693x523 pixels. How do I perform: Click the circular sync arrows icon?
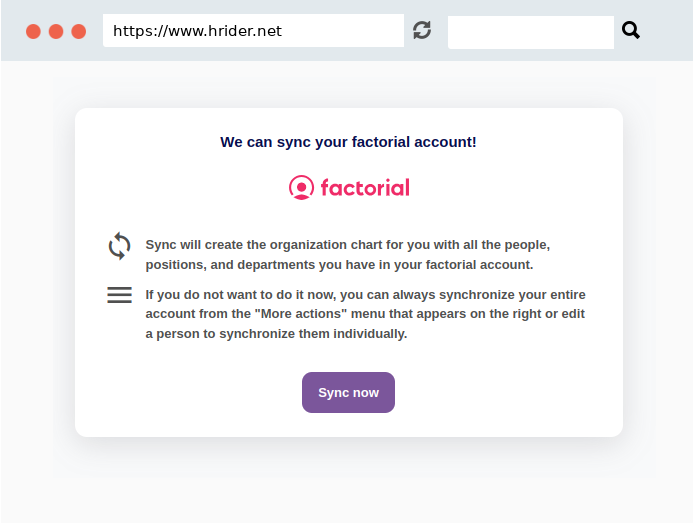click(x=119, y=246)
